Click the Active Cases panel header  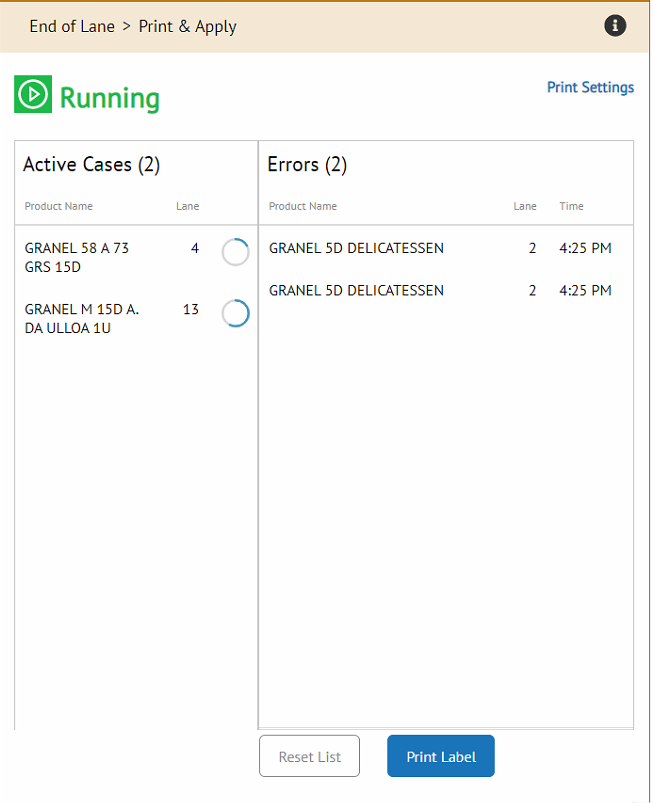tap(91, 164)
